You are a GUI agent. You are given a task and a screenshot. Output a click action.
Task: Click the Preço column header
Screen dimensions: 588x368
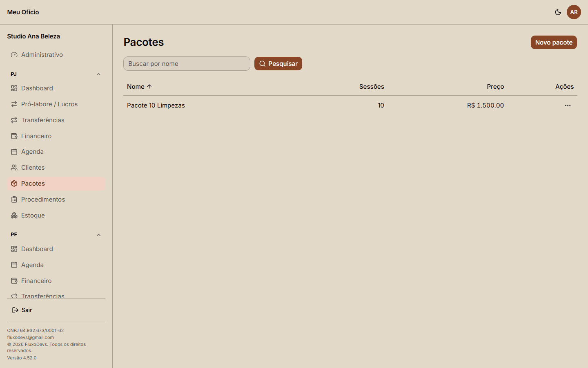point(495,87)
